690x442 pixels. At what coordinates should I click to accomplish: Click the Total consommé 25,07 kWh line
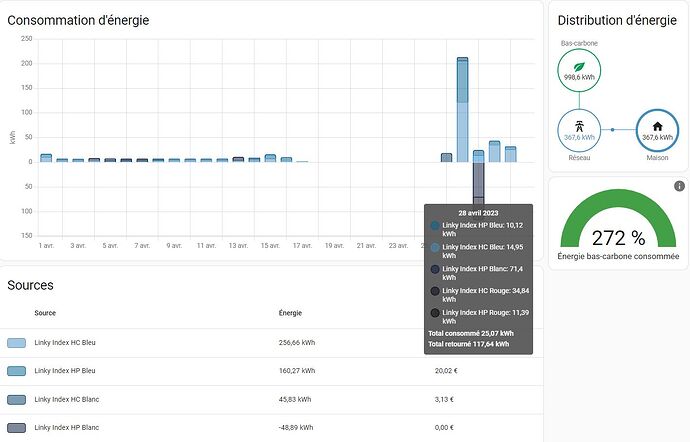pyautogui.click(x=471, y=333)
